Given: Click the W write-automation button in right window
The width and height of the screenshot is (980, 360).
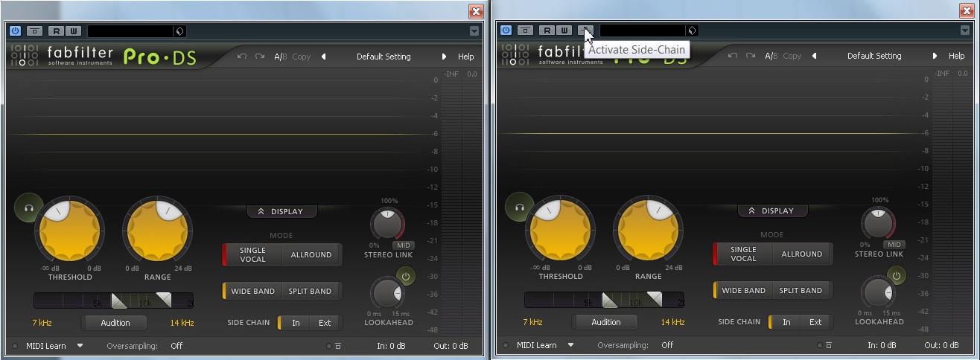Looking at the screenshot, I should coord(564,30).
